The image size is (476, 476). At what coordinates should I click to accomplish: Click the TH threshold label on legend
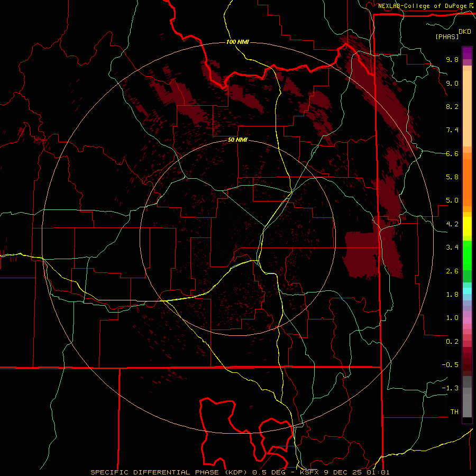pos(454,412)
